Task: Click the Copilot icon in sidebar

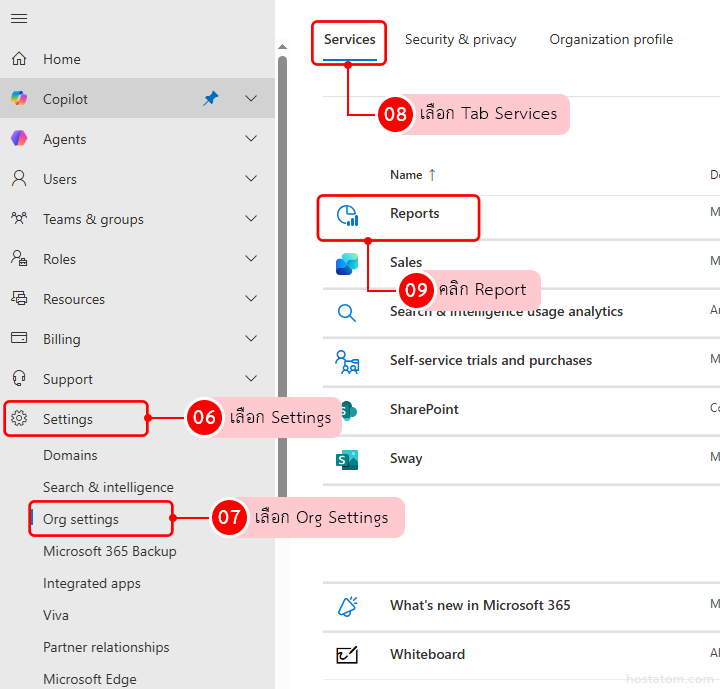Action: click(x=19, y=99)
